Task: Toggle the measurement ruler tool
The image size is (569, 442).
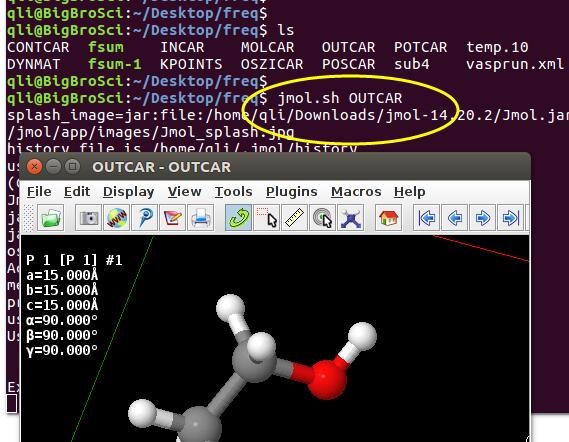Action: click(x=294, y=218)
